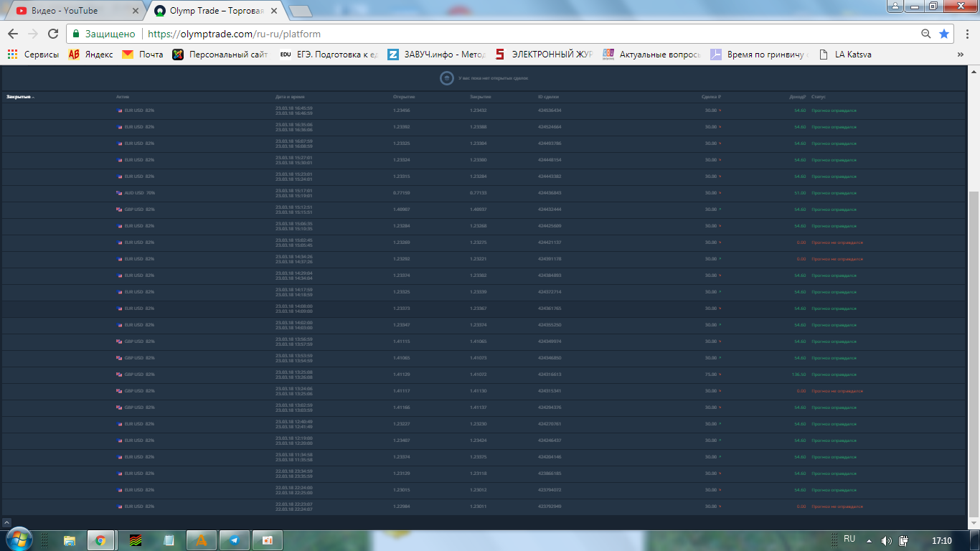Show hidden tray icons arrow

tap(870, 540)
